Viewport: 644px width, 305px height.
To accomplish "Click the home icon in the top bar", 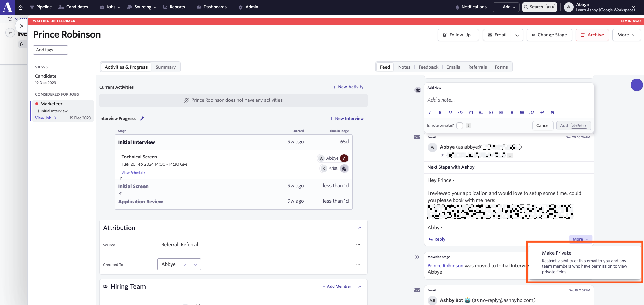I will pyautogui.click(x=21, y=7).
